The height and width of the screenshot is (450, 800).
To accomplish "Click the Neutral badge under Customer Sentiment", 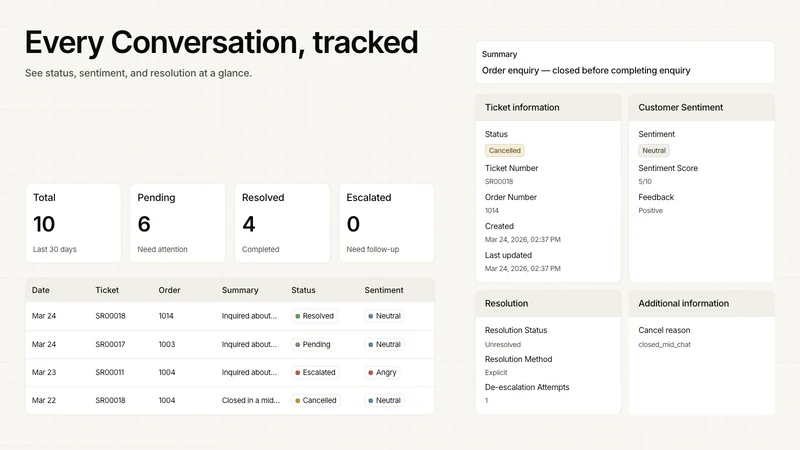I will click(654, 151).
